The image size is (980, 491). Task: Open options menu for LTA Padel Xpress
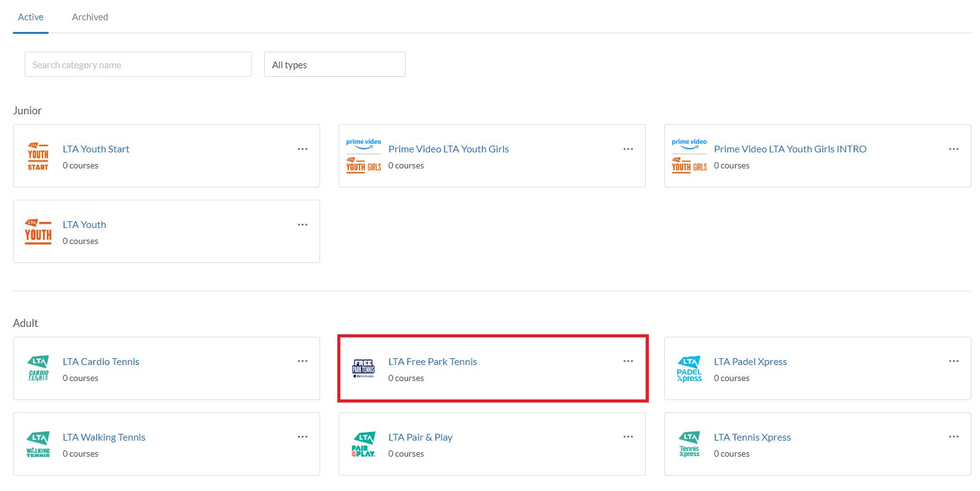(x=954, y=361)
